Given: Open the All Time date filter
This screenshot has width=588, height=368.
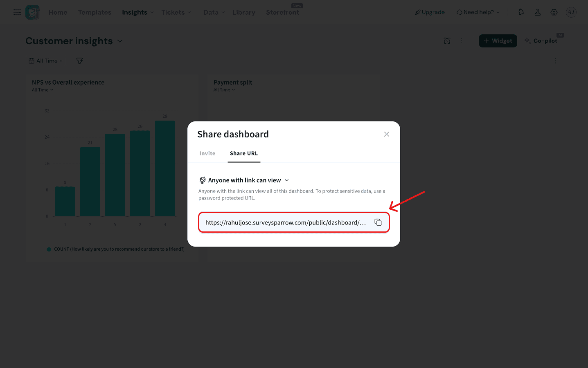Looking at the screenshot, I should tap(46, 61).
